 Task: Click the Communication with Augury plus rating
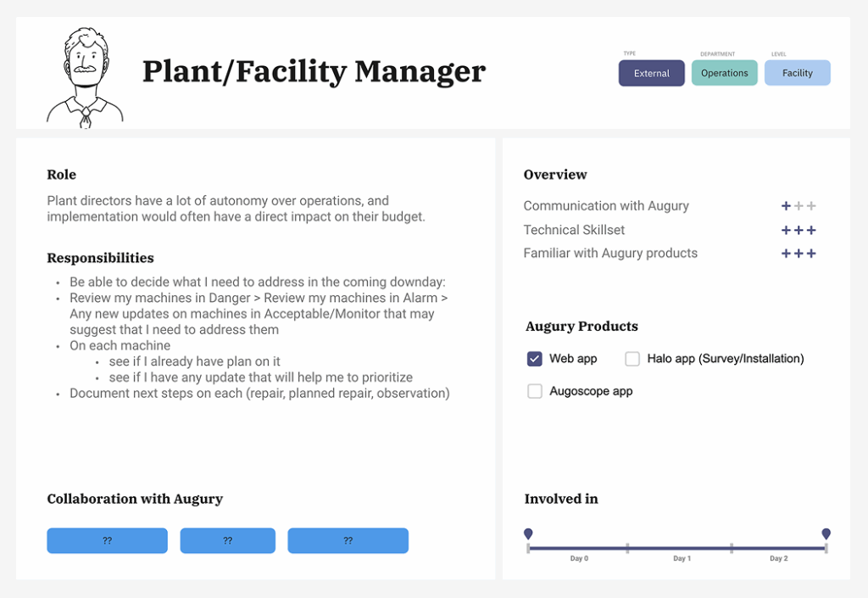click(x=798, y=206)
